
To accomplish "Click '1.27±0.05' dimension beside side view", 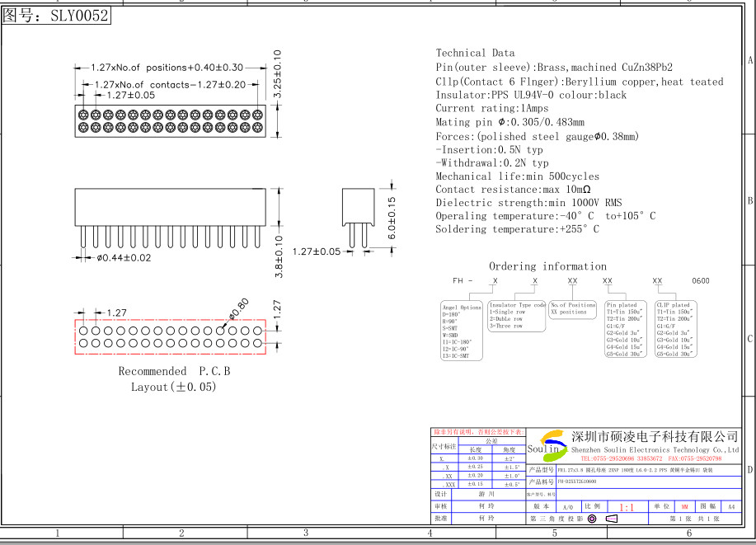I will tap(317, 251).
